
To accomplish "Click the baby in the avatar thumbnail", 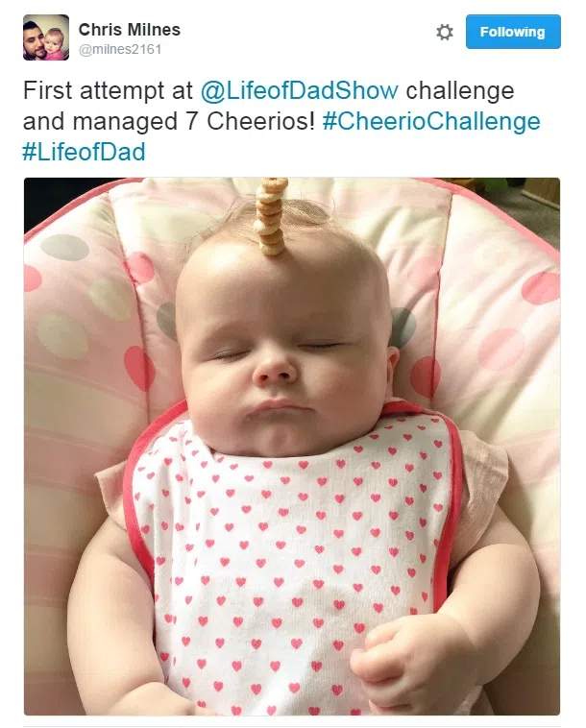I will [x=56, y=45].
